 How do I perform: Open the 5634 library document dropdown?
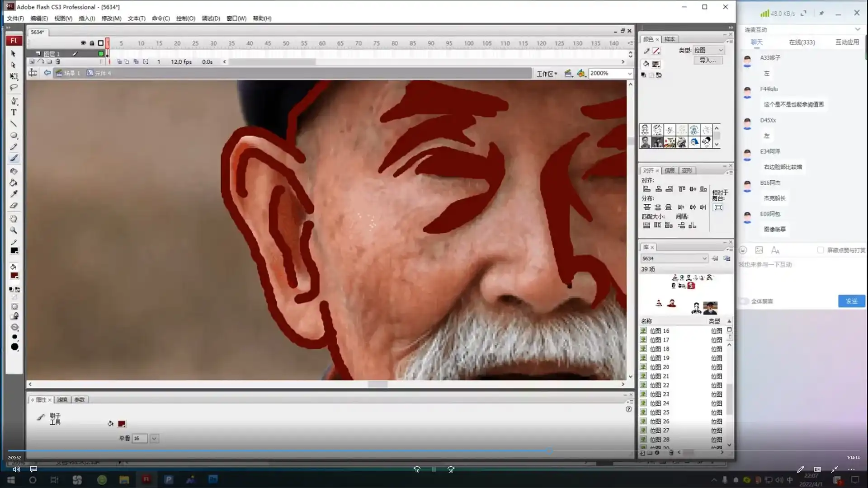(x=703, y=258)
